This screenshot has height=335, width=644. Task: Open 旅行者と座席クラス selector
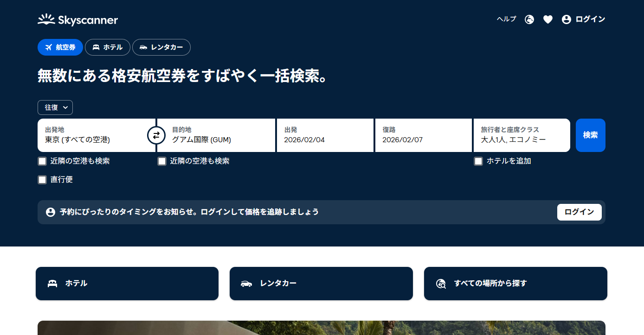522,135
